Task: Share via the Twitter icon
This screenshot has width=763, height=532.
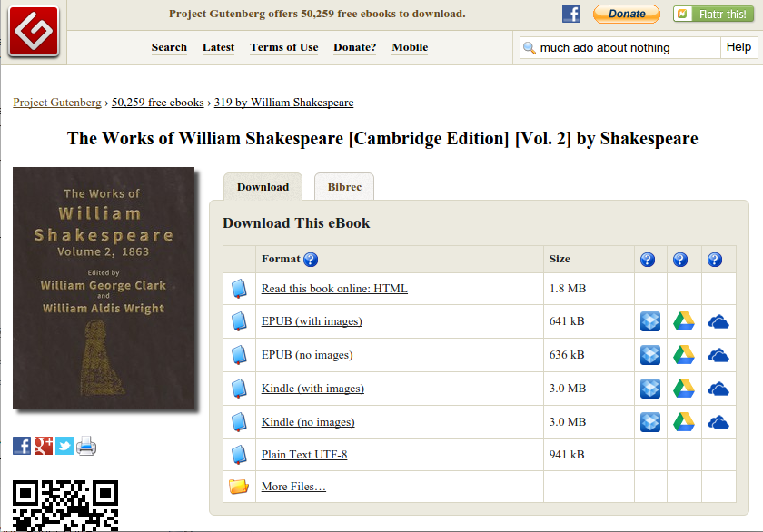Action: tap(64, 446)
